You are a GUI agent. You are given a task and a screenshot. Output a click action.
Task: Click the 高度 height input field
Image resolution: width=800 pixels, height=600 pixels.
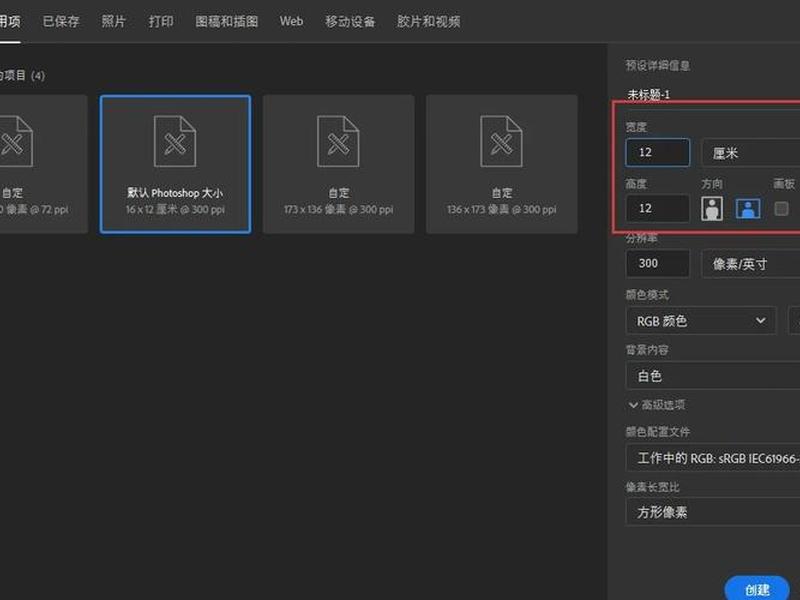[658, 208]
